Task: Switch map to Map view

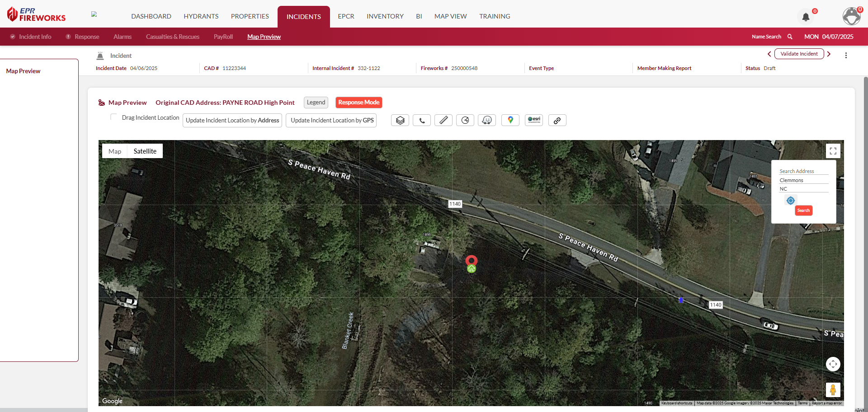Action: tap(115, 151)
